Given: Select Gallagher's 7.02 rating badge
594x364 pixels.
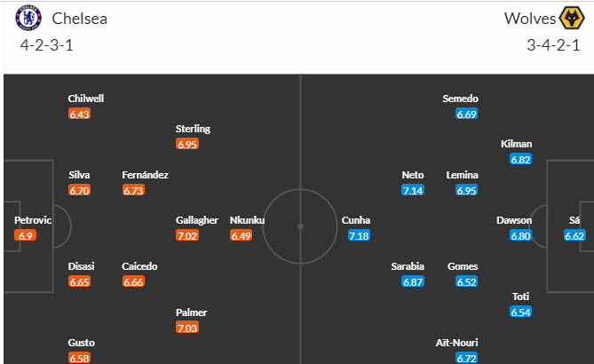Looking at the screenshot, I should pos(186,235).
